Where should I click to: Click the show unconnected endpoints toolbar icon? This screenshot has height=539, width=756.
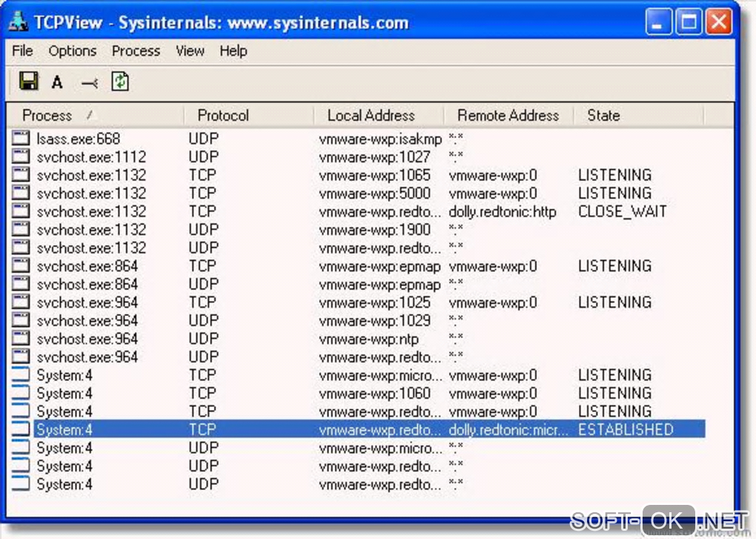90,83
